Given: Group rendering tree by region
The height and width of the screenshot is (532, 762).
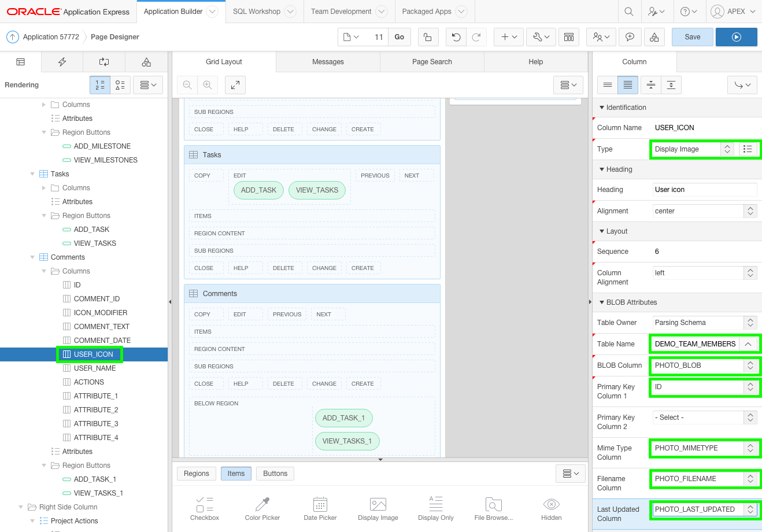Looking at the screenshot, I should 100,85.
